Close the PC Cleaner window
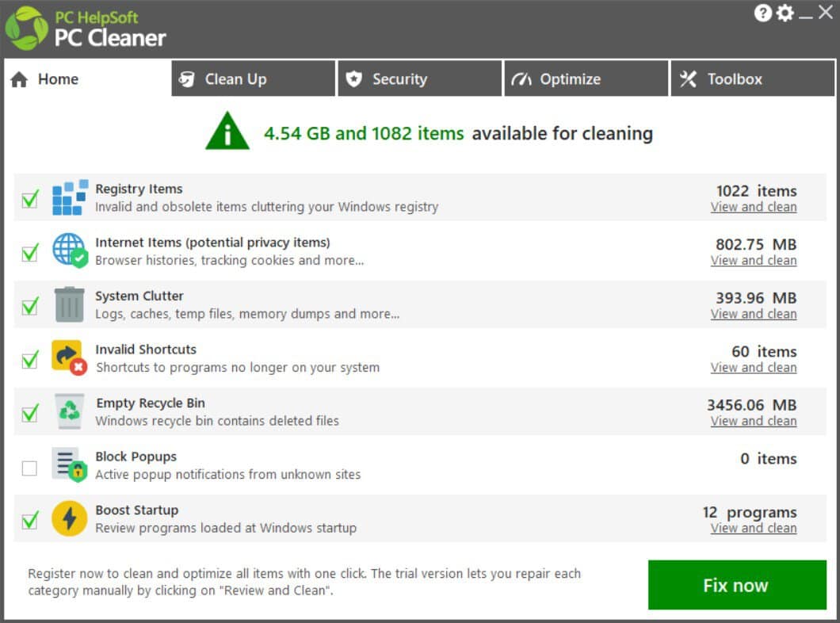Screen dimensions: 840x623 826,13
